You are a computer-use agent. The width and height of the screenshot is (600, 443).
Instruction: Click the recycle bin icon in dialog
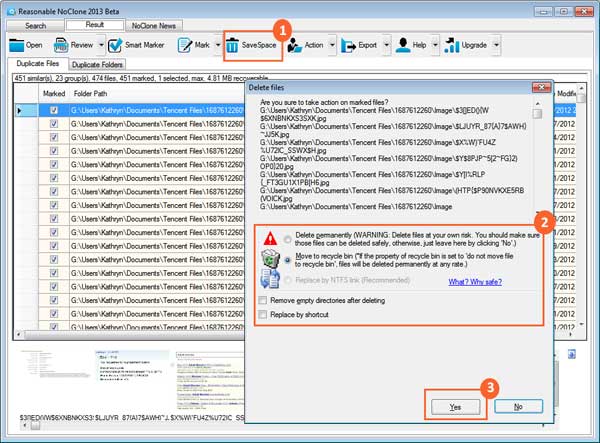pos(271,259)
